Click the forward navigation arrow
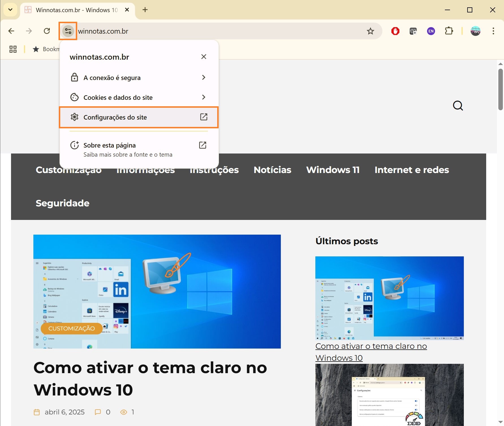Viewport: 504px width, 426px height. (x=29, y=31)
